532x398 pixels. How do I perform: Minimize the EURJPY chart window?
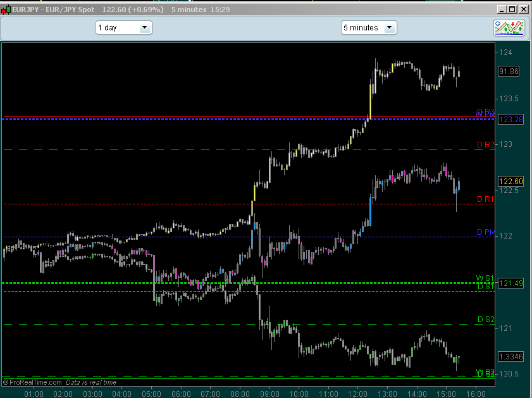tap(502, 9)
